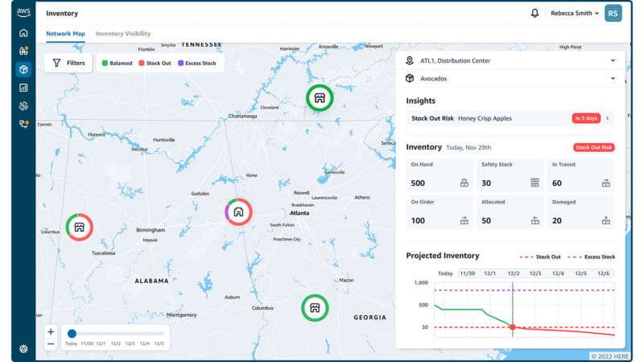Select the green store marker near Columbus
This screenshot has height=362, width=644.
point(315,308)
